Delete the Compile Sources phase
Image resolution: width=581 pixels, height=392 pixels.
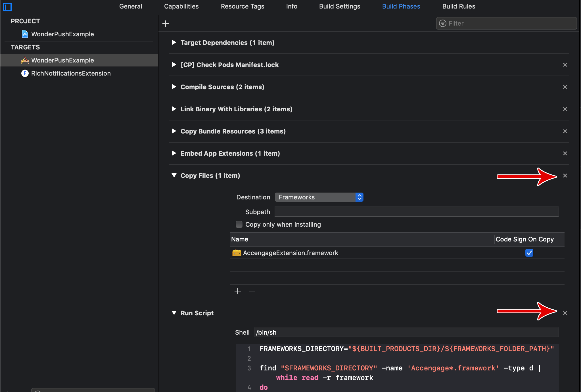tap(565, 87)
